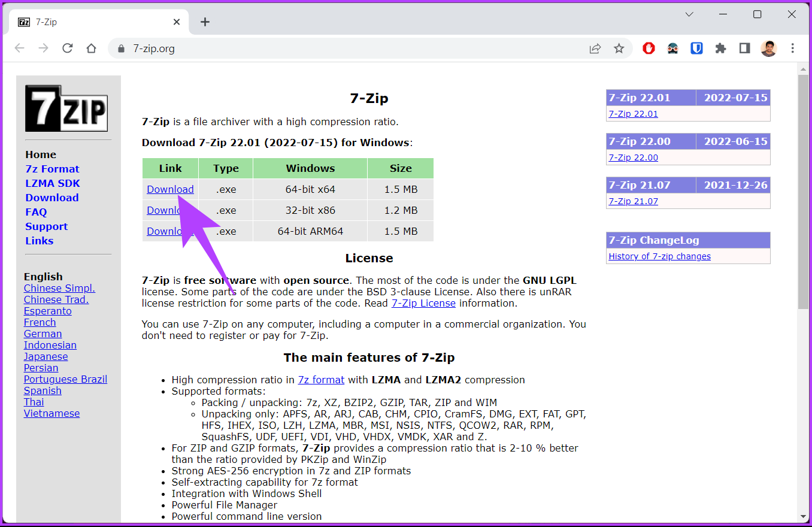Open the red ad blocker extension
This screenshot has width=812, height=527.
point(649,49)
